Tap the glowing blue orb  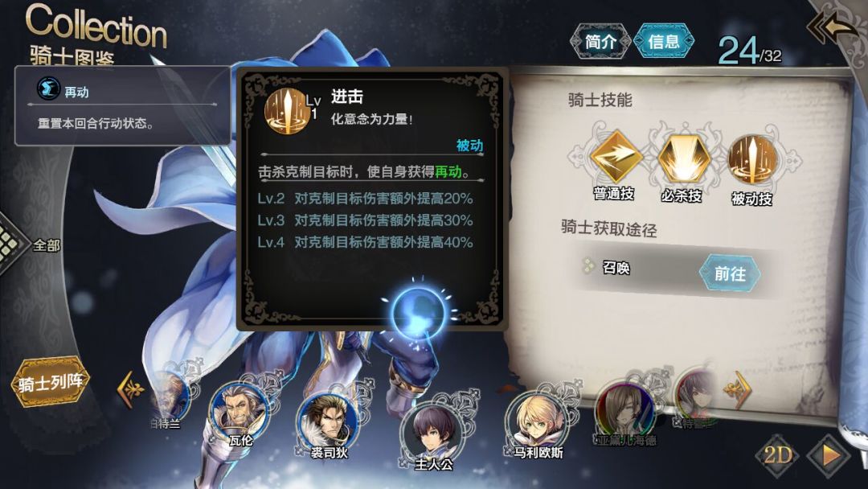coord(418,312)
